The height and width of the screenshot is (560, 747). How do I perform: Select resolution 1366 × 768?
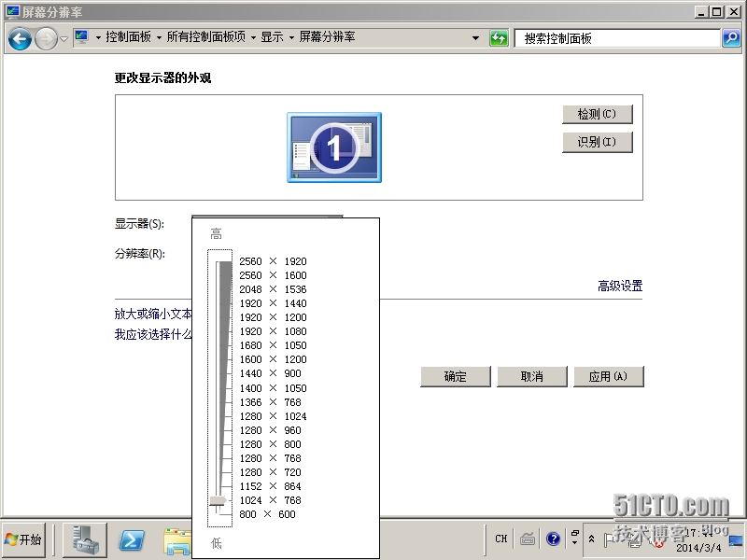[270, 402]
